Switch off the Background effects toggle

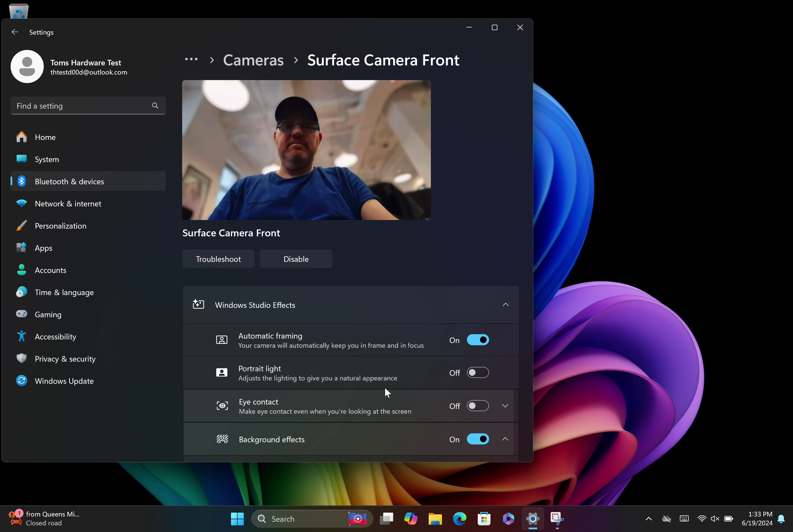coord(478,439)
